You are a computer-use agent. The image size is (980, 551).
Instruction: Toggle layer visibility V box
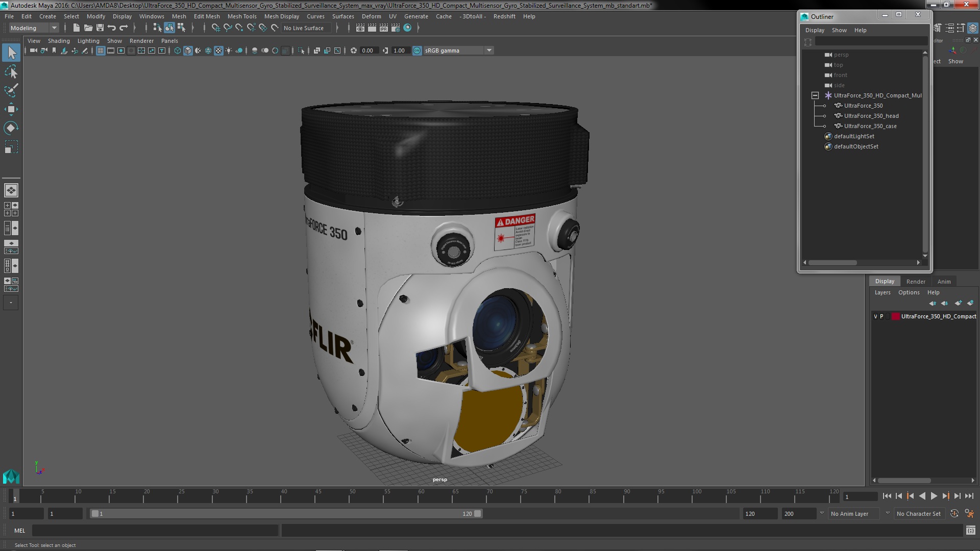tap(875, 316)
